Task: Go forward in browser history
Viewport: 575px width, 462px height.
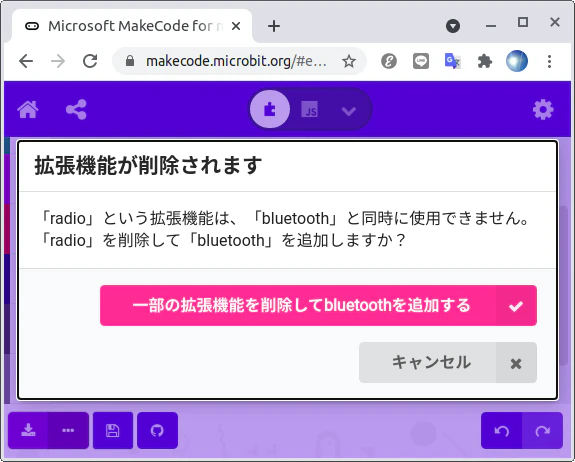Action: (x=58, y=61)
